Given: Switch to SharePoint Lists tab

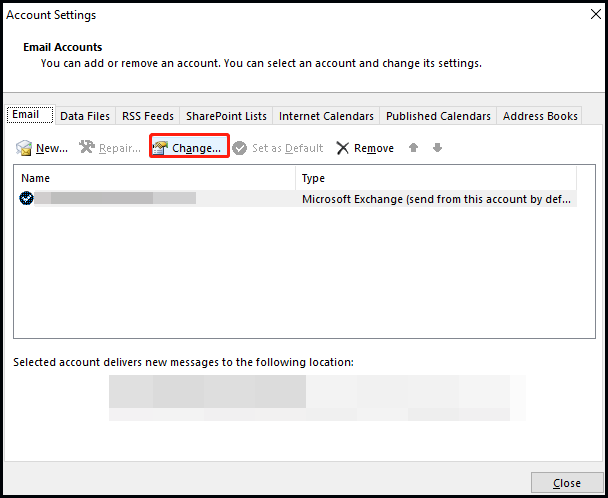Looking at the screenshot, I should tap(226, 116).
